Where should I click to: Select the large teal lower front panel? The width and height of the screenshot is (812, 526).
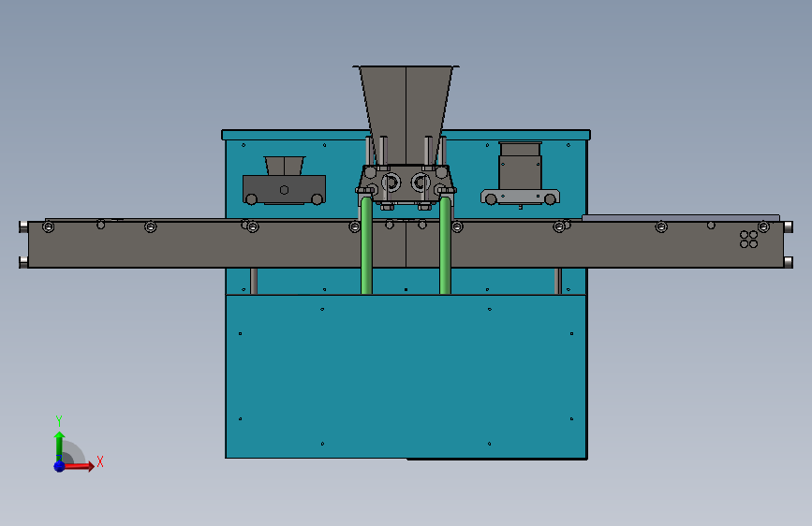pos(406,376)
